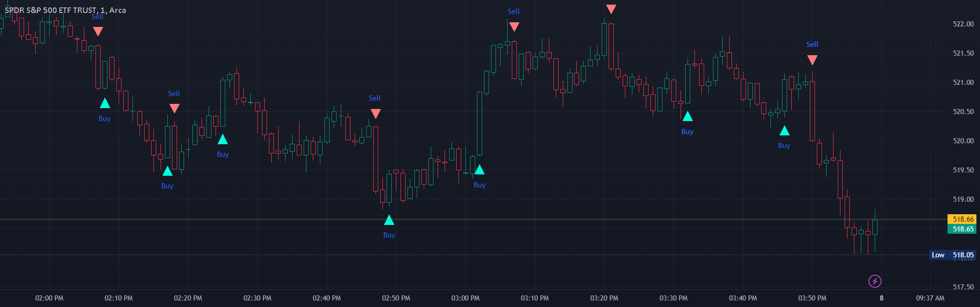Click the date label 8 on time axis
The width and height of the screenshot is (980, 307).
click(882, 298)
